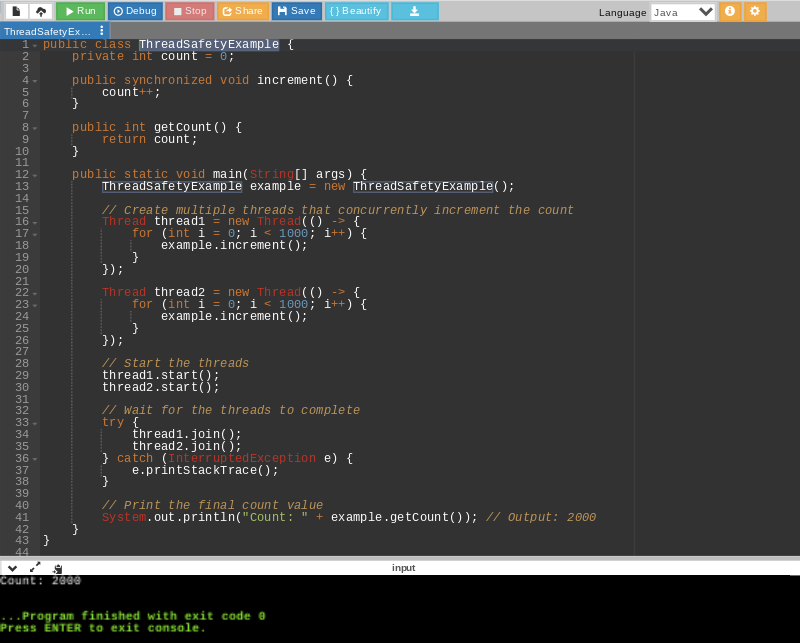Click "thread1.join();" on line 34
The image size is (800, 643).
click(x=187, y=434)
